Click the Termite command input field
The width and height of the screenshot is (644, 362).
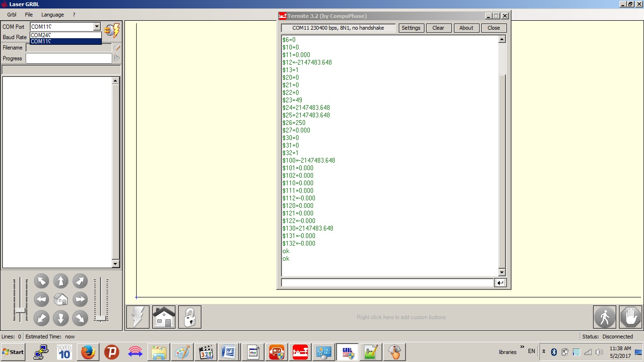coord(387,283)
